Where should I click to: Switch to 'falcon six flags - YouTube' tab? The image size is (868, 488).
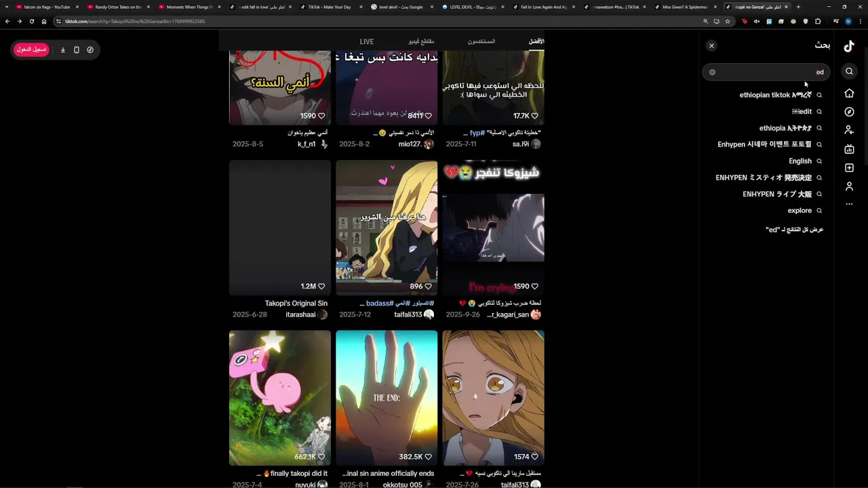pos(47,7)
